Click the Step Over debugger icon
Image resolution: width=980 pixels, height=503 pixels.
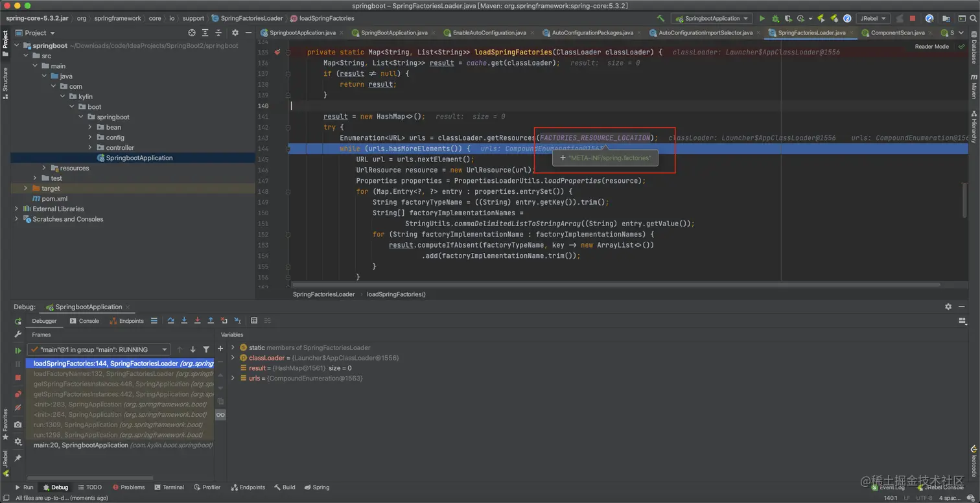170,321
